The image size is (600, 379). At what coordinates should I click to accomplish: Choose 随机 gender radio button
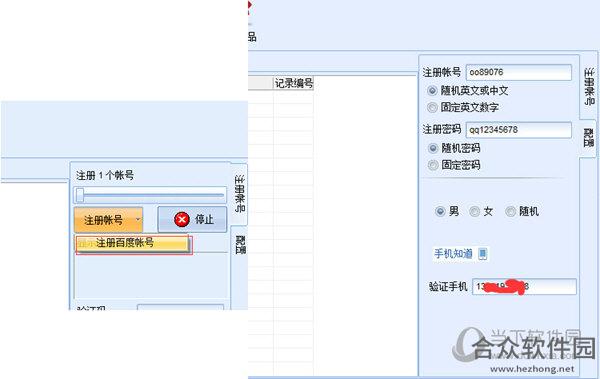point(510,211)
